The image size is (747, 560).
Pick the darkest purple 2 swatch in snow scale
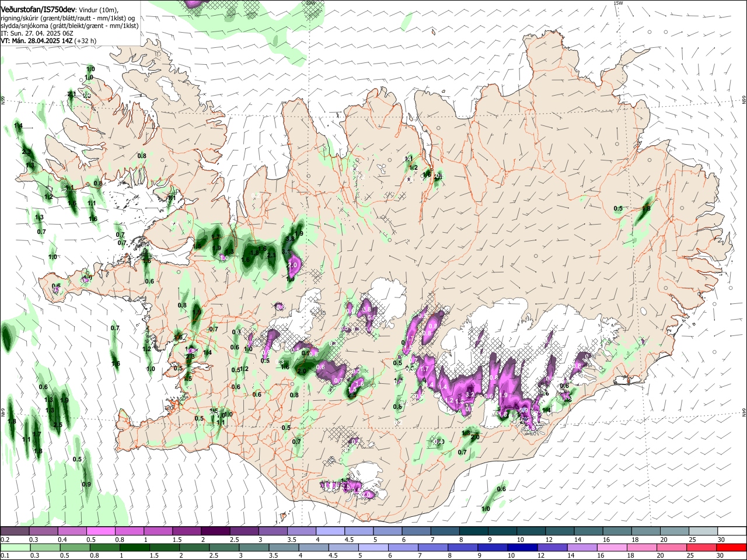tap(215, 531)
